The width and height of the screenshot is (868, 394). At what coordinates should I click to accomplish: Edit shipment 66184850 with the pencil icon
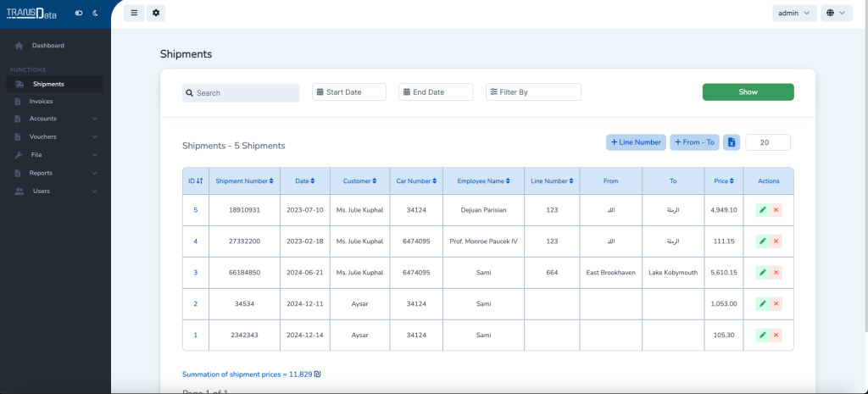coord(762,273)
